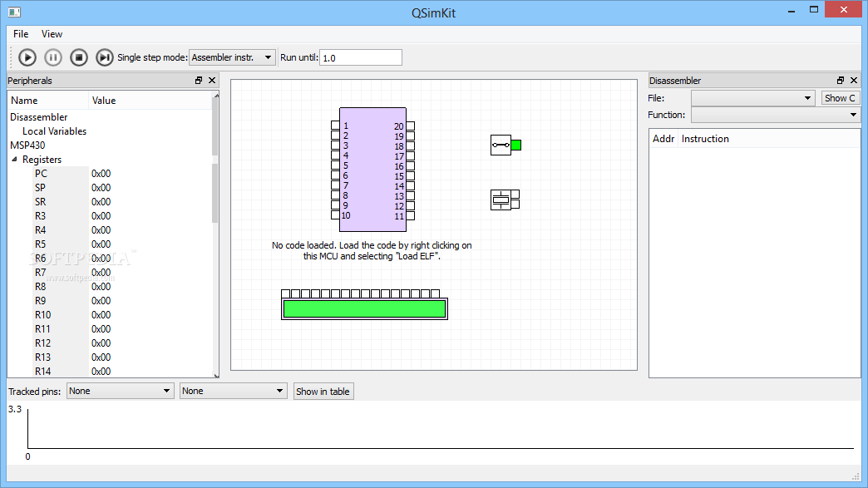Select the R5 register row
Image resolution: width=868 pixels, height=488 pixels.
point(110,244)
